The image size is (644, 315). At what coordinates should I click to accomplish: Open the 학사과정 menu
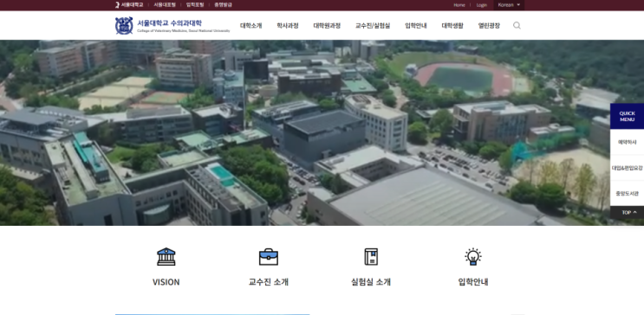[288, 25]
